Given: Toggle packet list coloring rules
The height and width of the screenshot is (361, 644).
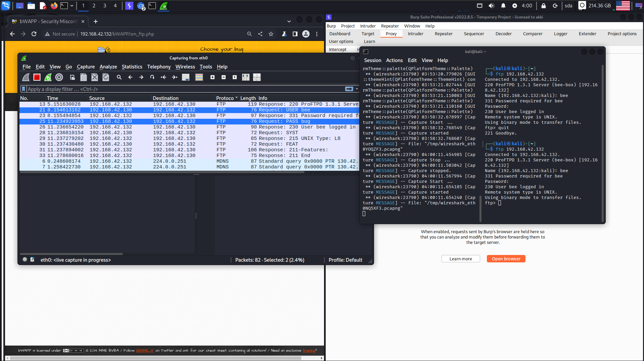Looking at the screenshot, I should pos(199,78).
